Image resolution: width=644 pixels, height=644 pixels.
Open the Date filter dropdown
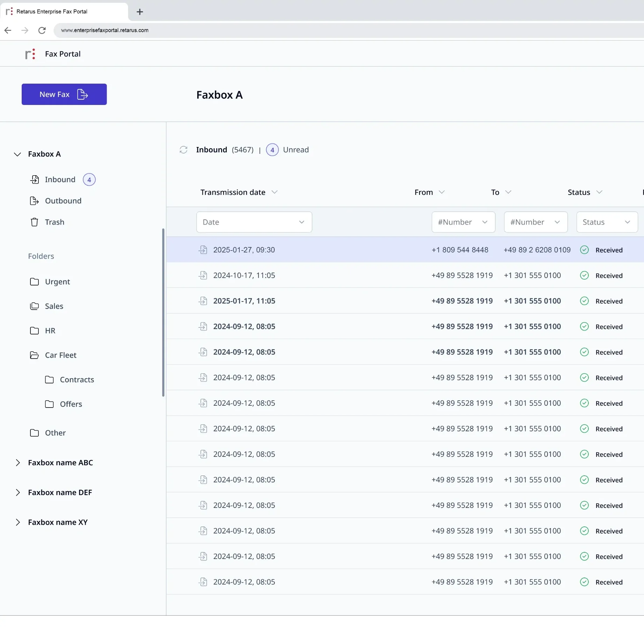tap(254, 222)
